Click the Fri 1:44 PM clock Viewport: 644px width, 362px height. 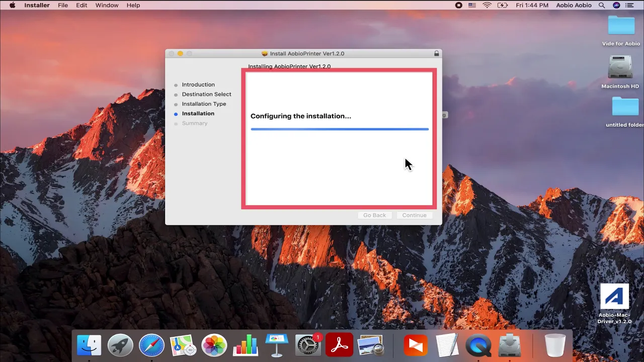532,5
